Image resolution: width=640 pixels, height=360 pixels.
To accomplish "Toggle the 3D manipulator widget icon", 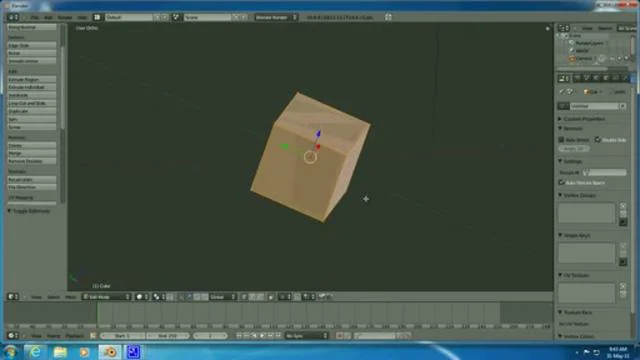I will coord(182,297).
